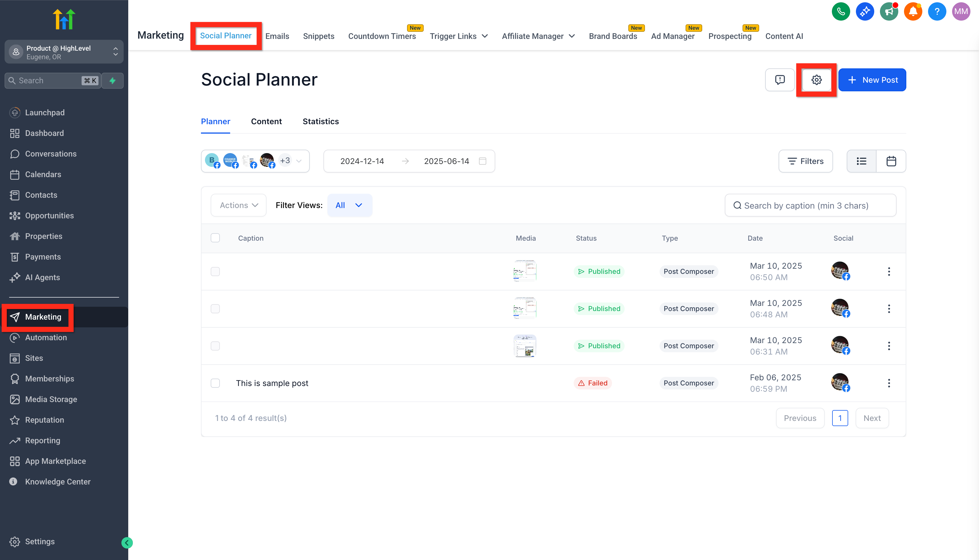Check the 'This is sample post' row
Screen dimensions: 979x560
(x=216, y=383)
